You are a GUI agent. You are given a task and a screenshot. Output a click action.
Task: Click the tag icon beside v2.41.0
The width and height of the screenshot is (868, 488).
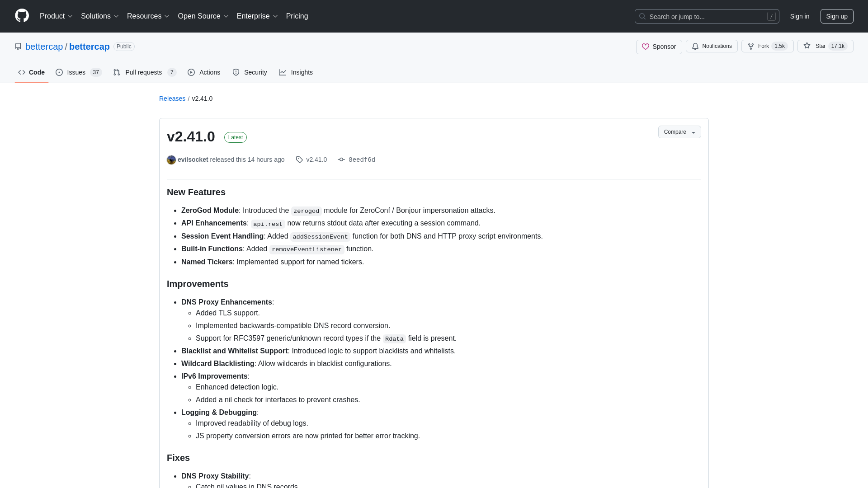point(299,160)
